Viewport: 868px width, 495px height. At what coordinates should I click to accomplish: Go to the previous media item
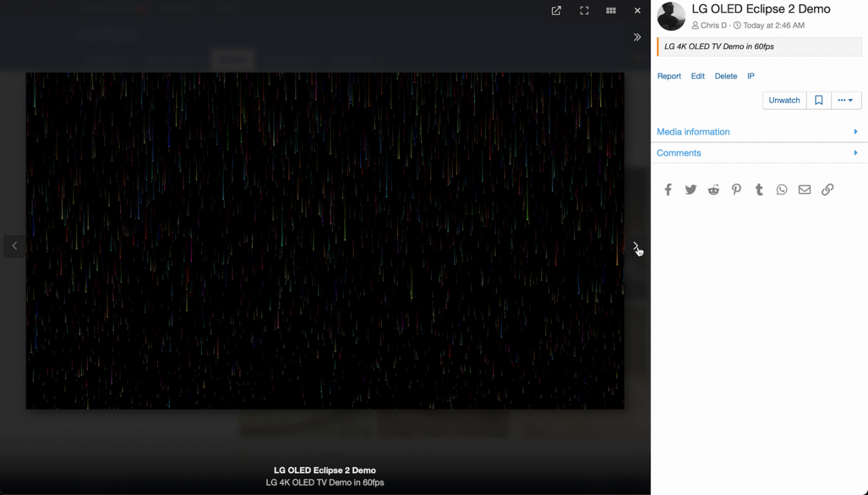pos(14,246)
